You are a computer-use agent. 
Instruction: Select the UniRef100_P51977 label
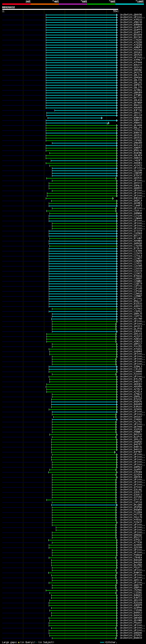pyautogui.click(x=131, y=567)
